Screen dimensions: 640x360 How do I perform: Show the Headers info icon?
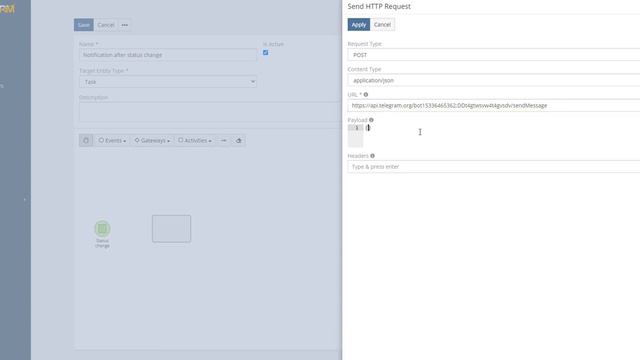pyautogui.click(x=372, y=156)
